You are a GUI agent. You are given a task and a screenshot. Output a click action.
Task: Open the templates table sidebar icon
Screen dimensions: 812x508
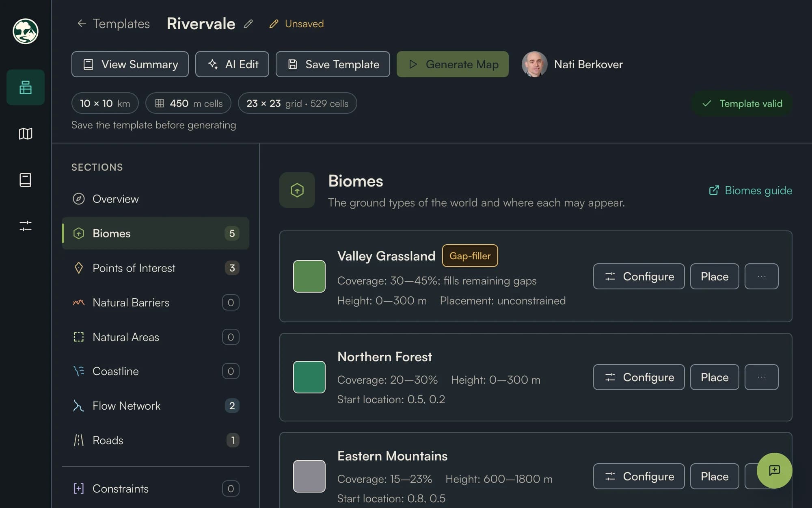(x=25, y=87)
